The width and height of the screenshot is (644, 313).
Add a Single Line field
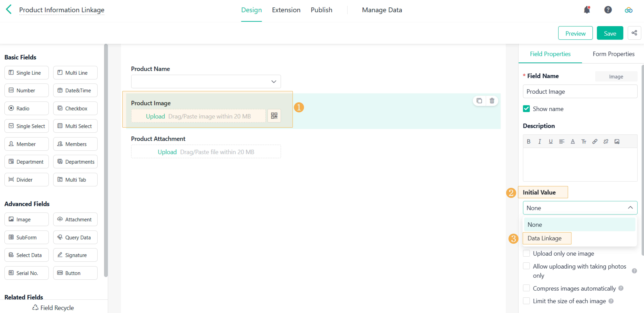click(x=27, y=73)
